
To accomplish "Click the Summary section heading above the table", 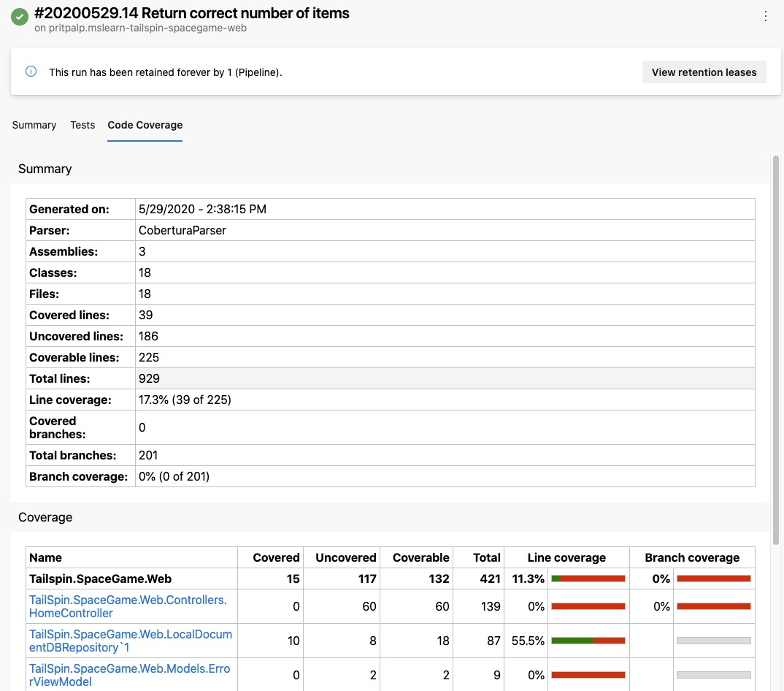I will pyautogui.click(x=45, y=169).
